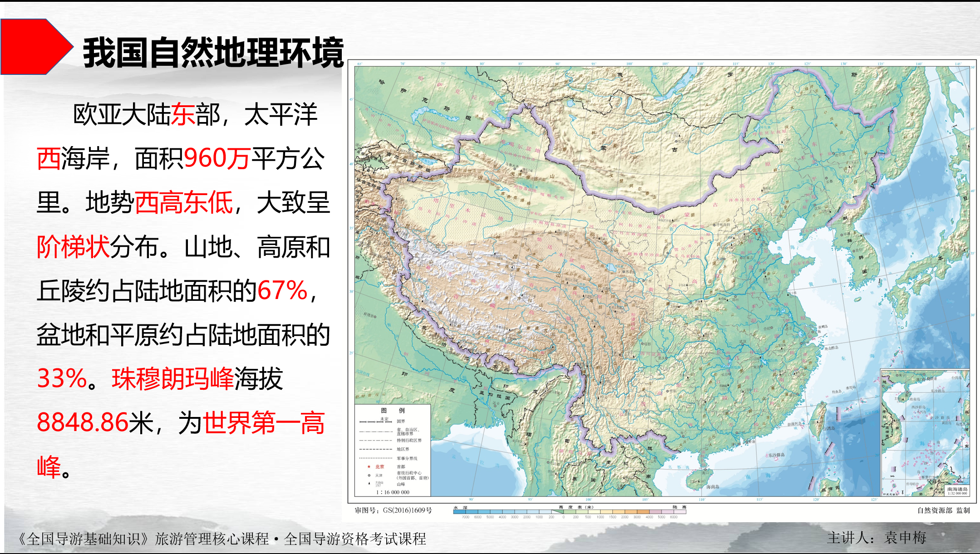Click the national boundary line sample in the legend
Screen dimensions: 980x554
pos(375,422)
